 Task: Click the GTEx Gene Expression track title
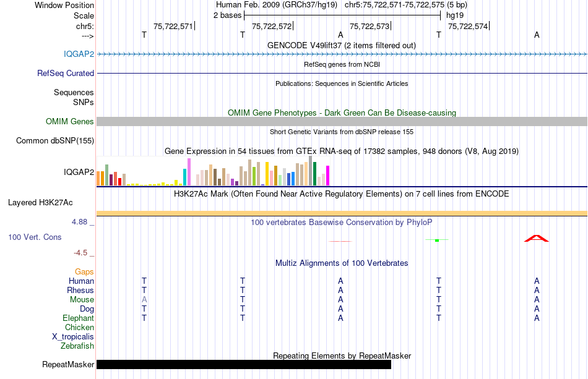[342, 151]
